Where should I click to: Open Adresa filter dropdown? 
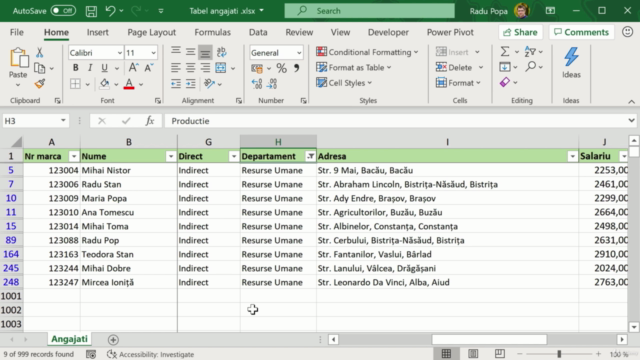[572, 156]
